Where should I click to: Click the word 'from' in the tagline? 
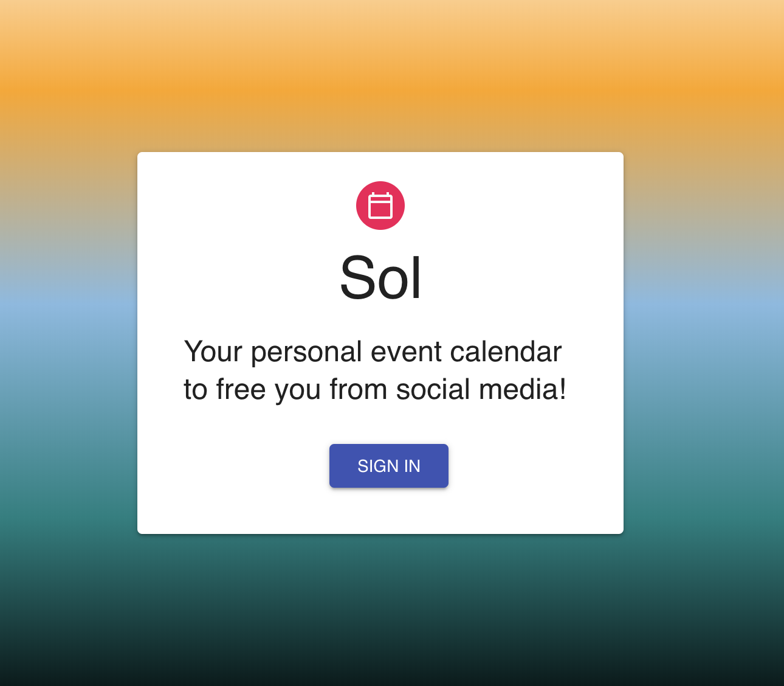coord(358,389)
